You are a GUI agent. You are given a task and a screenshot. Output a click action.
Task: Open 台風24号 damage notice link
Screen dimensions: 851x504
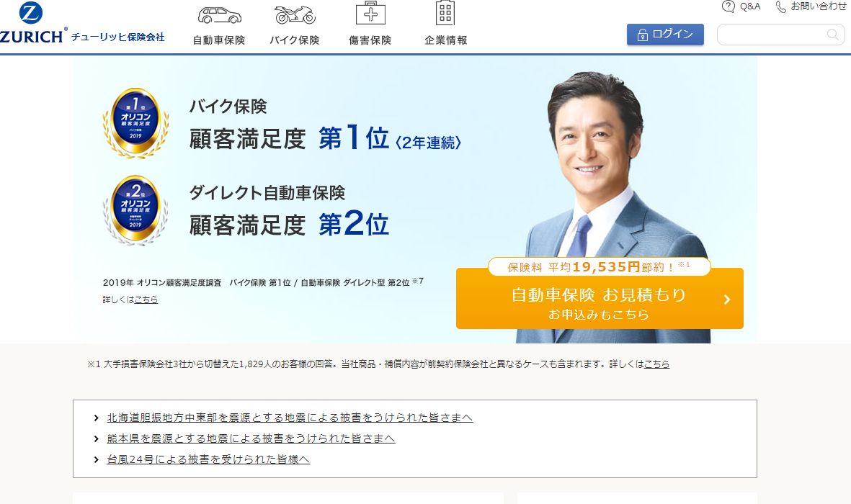coord(208,459)
